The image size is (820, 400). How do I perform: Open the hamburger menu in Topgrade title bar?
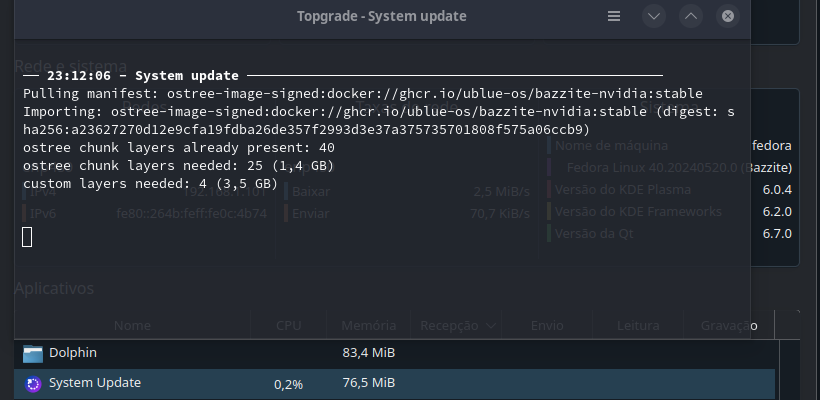(614, 16)
